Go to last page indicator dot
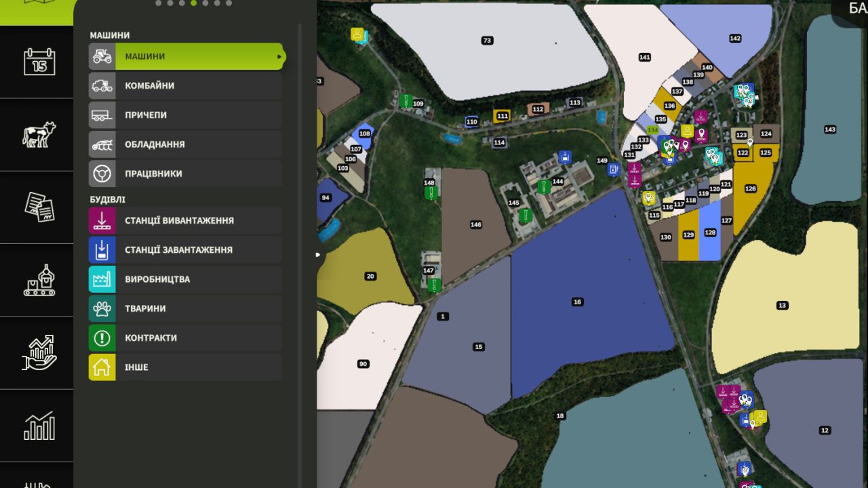 click(x=229, y=3)
